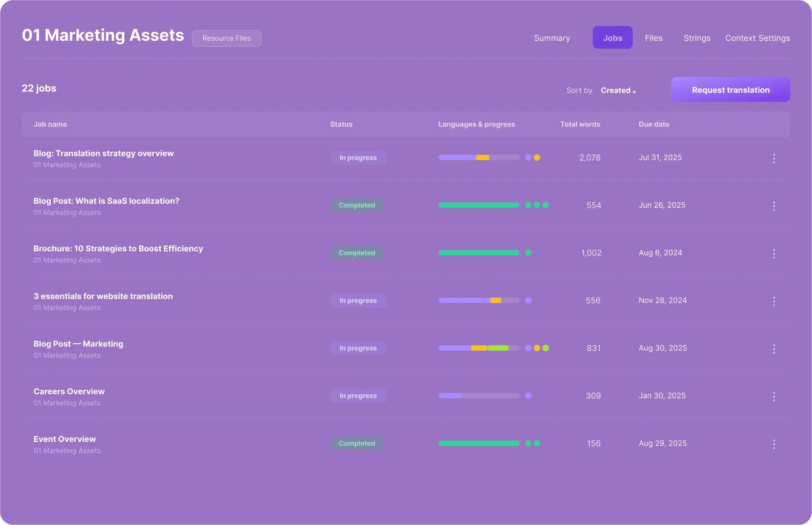Open Brochure: 10 Strategies to Boost Efficiency
Image resolution: width=812 pixels, height=525 pixels.
(x=118, y=248)
